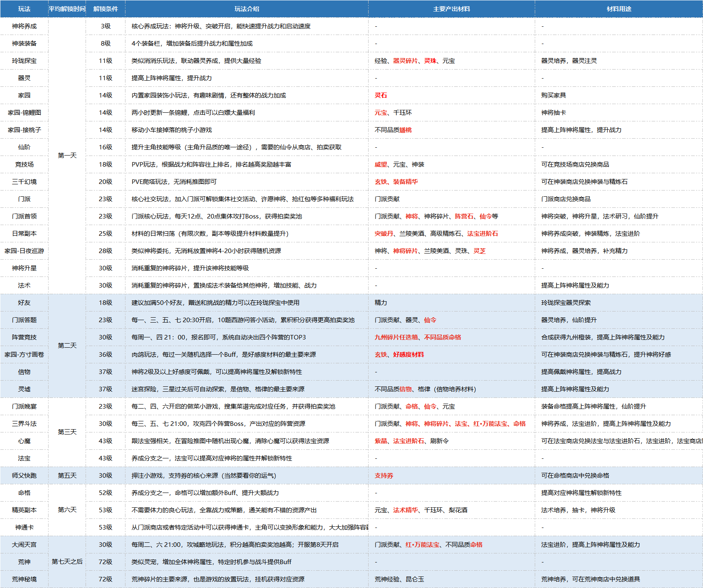Viewport: 703px width, 588px height.
Task: Select the 神通卡 cell
Action: [x=24, y=528]
